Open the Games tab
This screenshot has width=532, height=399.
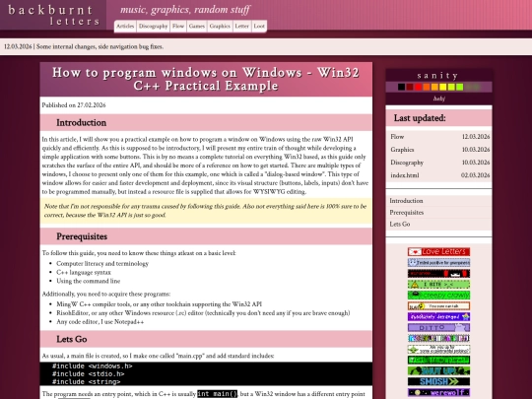(197, 27)
